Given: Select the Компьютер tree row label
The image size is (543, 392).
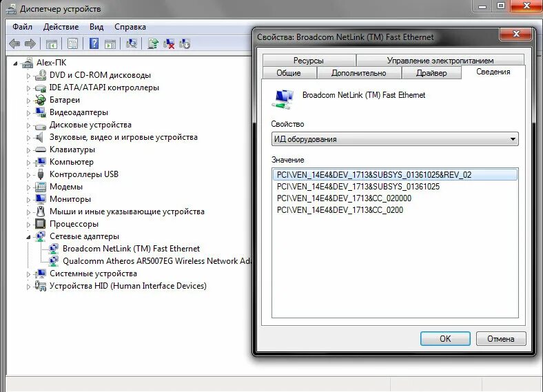Looking at the screenshot, I should point(72,162).
